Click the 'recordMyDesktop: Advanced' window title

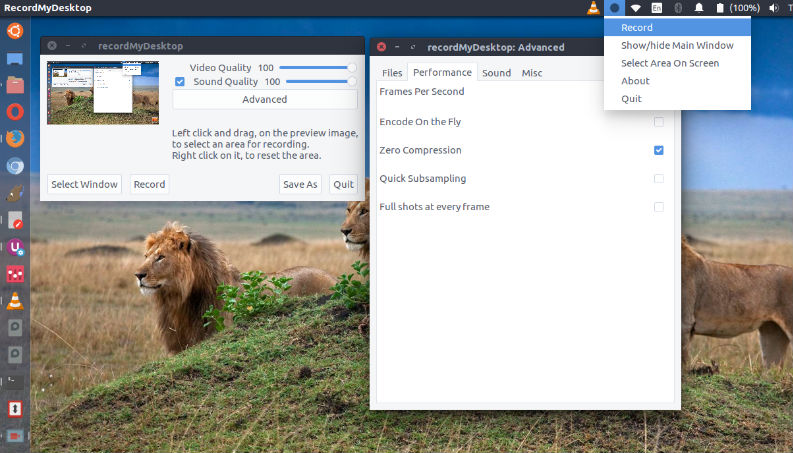496,48
